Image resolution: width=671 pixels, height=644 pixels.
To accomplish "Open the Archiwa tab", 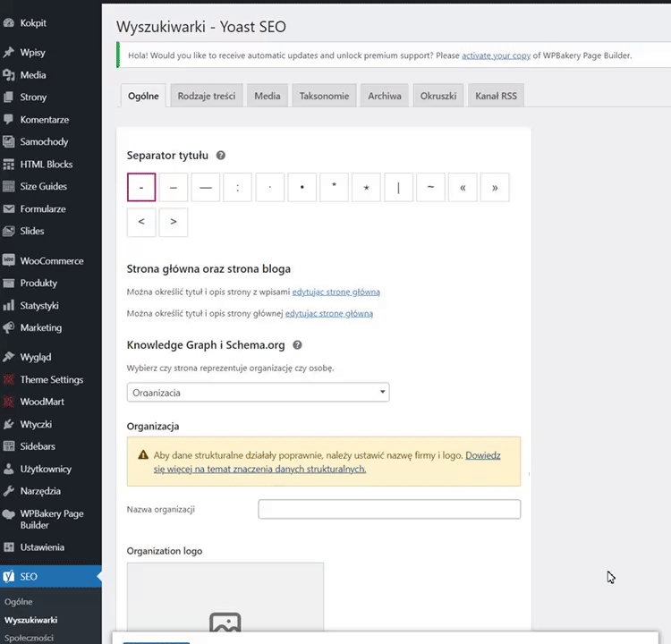I will 385,96.
